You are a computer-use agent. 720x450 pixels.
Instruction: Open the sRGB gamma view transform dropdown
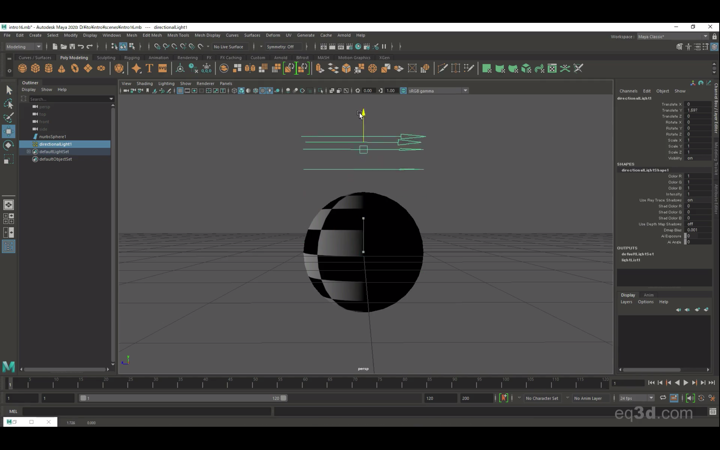[x=438, y=90]
